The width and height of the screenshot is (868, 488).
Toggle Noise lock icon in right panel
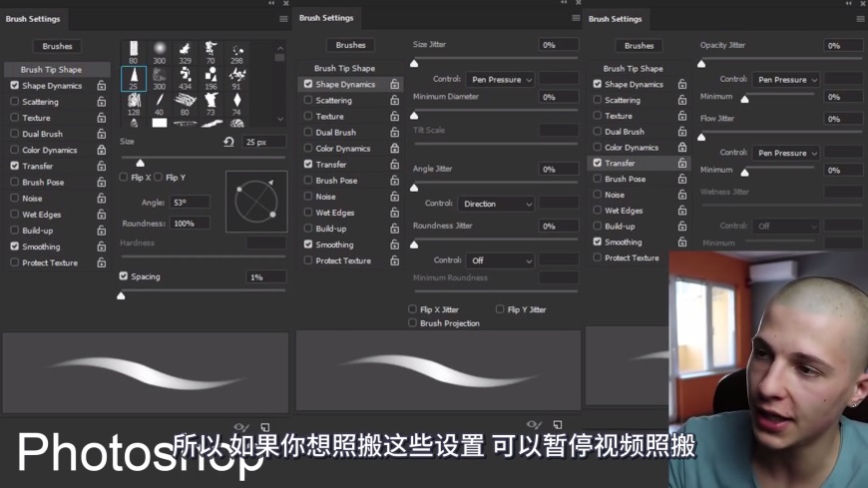pyautogui.click(x=682, y=195)
